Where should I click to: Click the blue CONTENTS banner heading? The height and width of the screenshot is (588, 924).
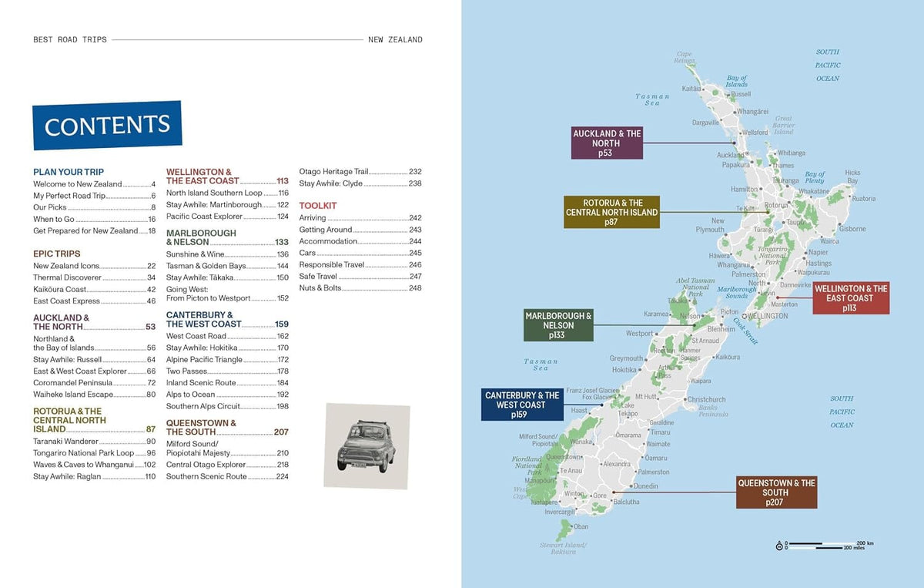(107, 125)
